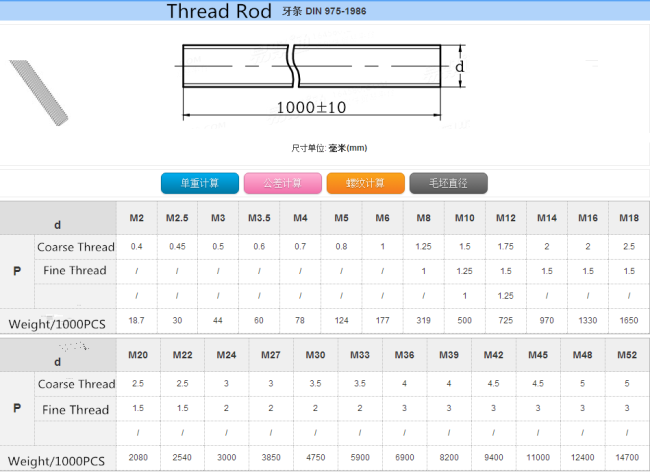Select the M18 column header
Image resolution: width=650 pixels, height=472 pixels.
(x=629, y=218)
